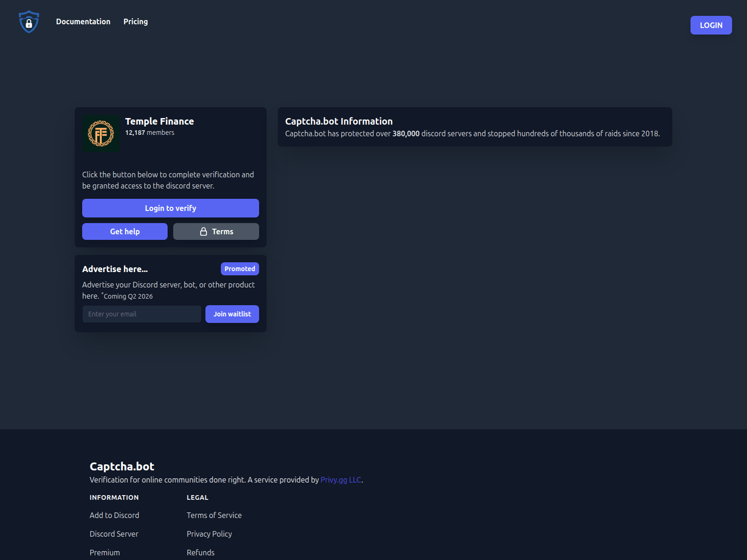
Task: Open the Pricing nav link
Action: (x=135, y=21)
